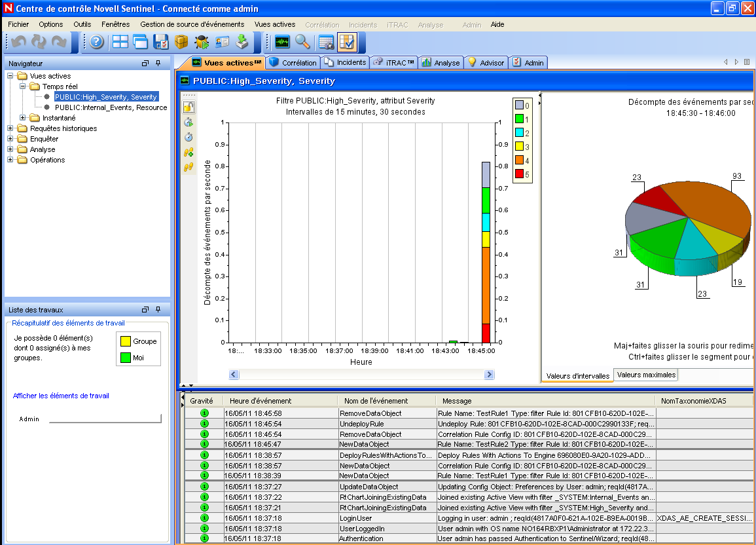756x545 pixels.
Task: Click the yellow footprints icon in chart toolbar
Action: [189, 167]
